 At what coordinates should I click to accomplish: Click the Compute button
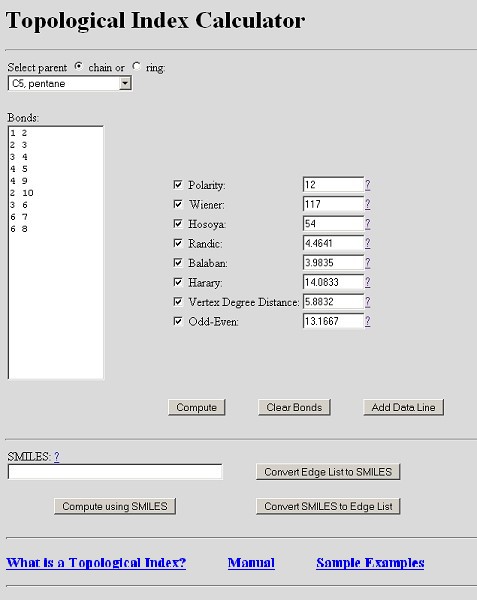coord(197,407)
